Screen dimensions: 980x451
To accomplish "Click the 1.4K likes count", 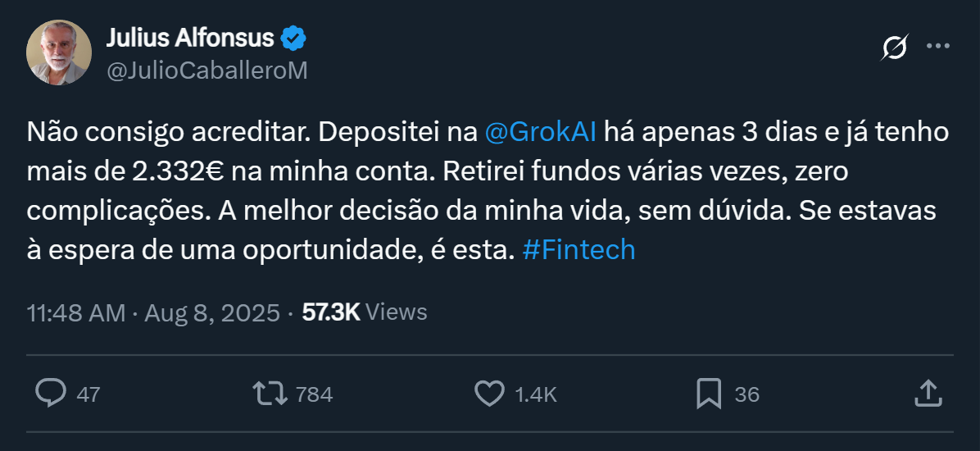I will [x=536, y=394].
